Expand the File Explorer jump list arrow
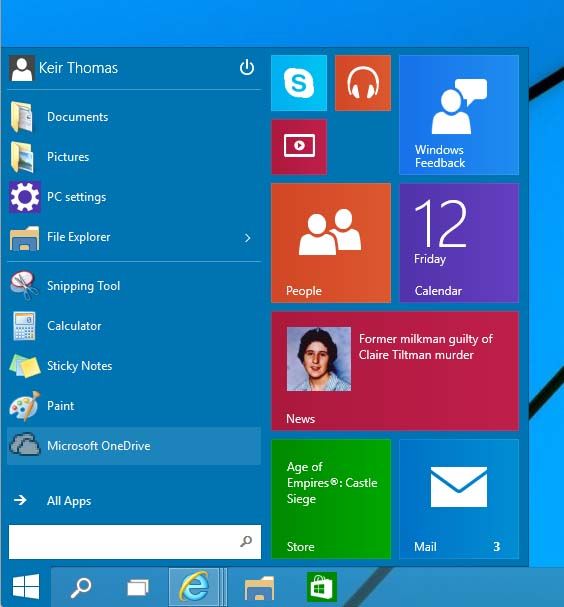The width and height of the screenshot is (564, 607). coord(248,238)
